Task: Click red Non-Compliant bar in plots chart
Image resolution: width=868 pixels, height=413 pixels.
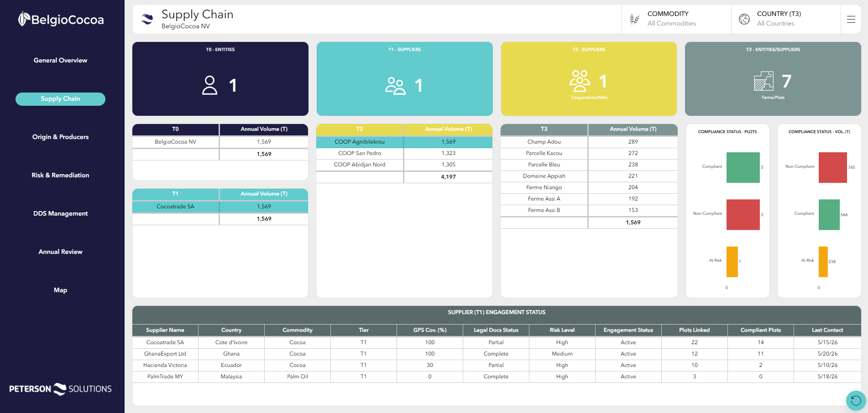Action: (x=743, y=214)
